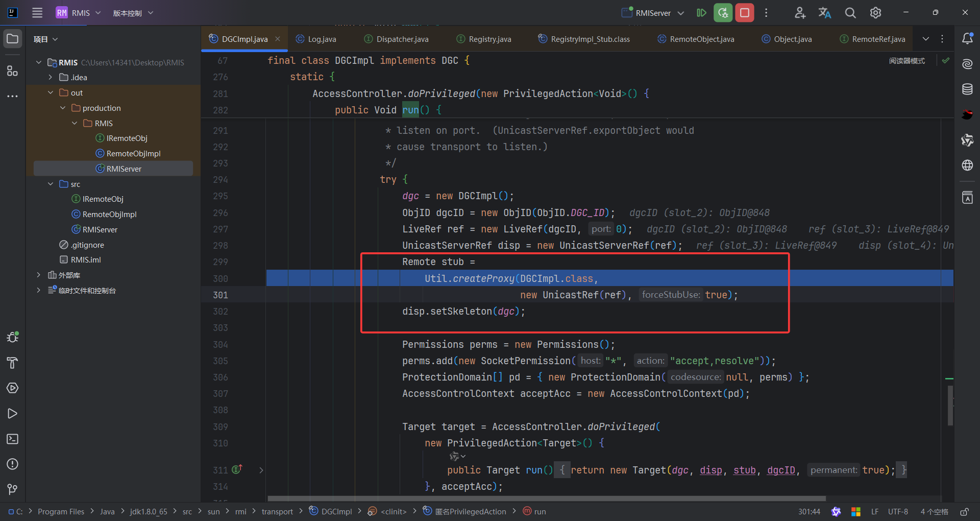
Task: Open the Database tool window
Action: pyautogui.click(x=967, y=89)
